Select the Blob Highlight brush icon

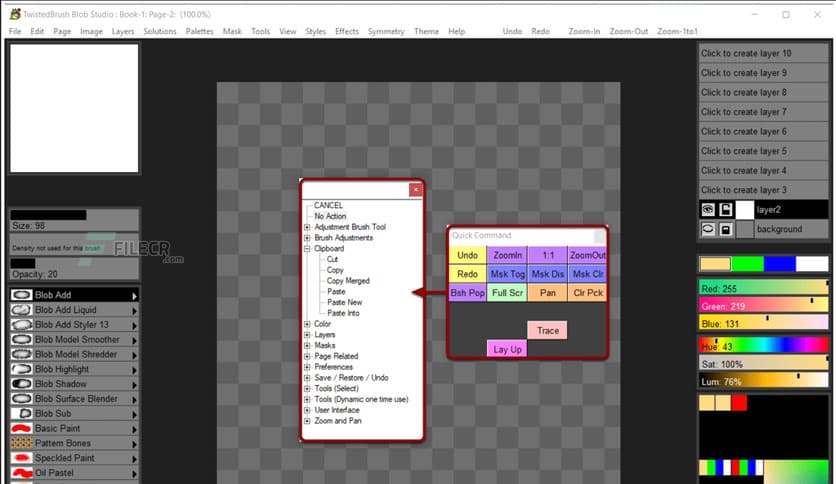point(21,369)
